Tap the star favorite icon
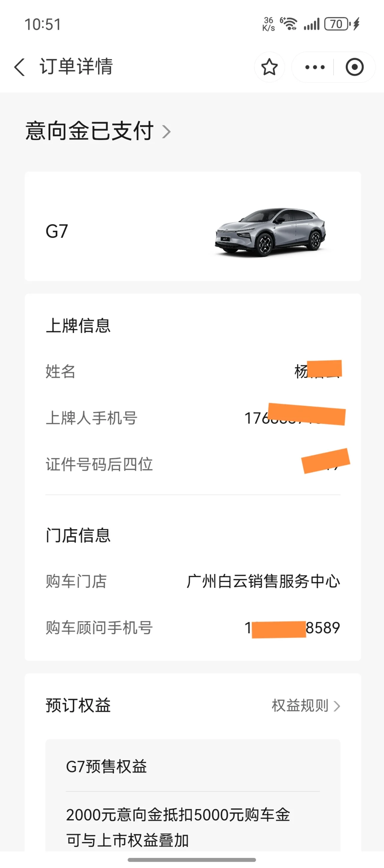 click(x=269, y=67)
